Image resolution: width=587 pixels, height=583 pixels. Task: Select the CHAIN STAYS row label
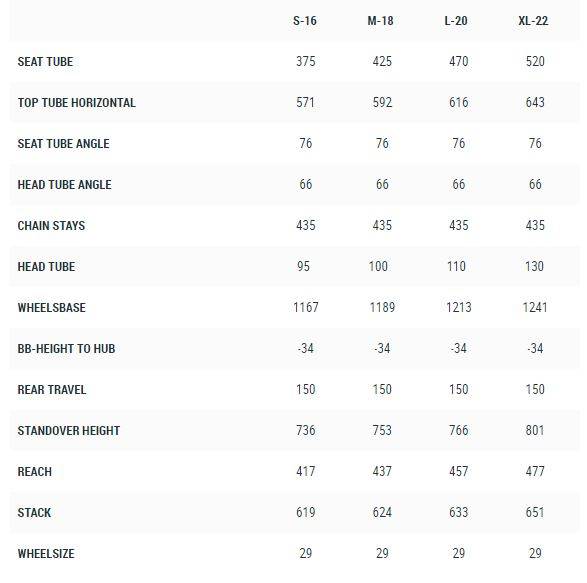click(51, 226)
